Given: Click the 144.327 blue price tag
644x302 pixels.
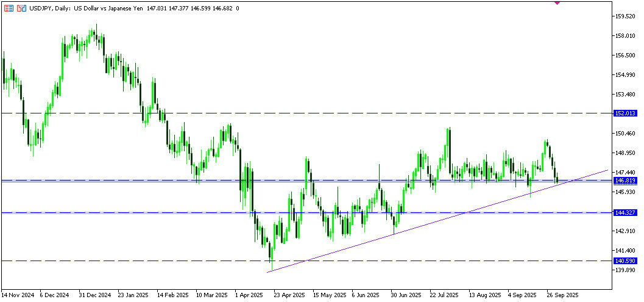Looking at the screenshot, I should (x=626, y=212).
